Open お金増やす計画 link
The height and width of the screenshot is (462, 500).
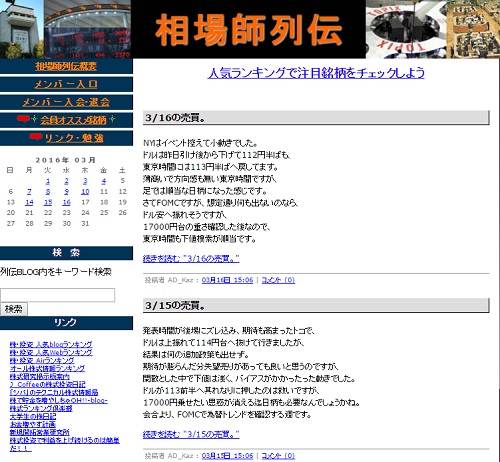33,424
